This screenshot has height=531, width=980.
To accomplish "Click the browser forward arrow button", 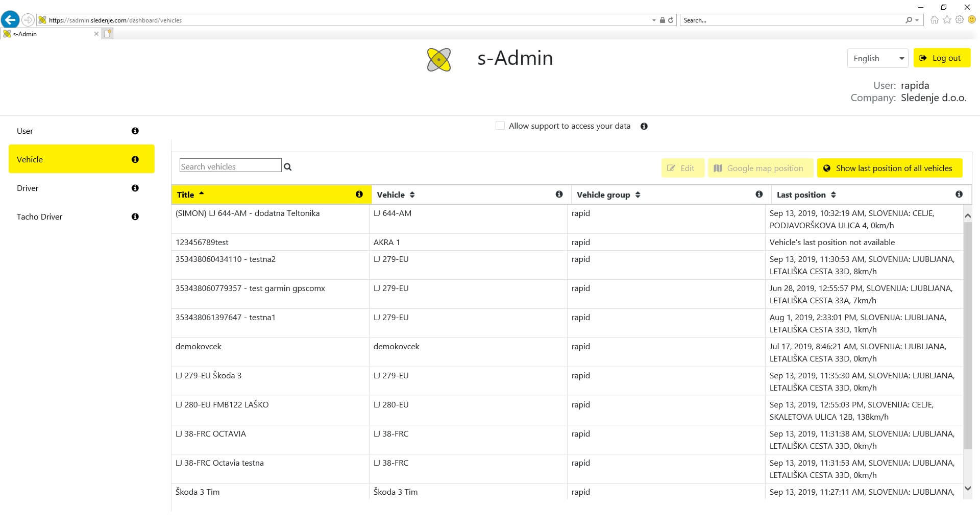I will pos(28,20).
